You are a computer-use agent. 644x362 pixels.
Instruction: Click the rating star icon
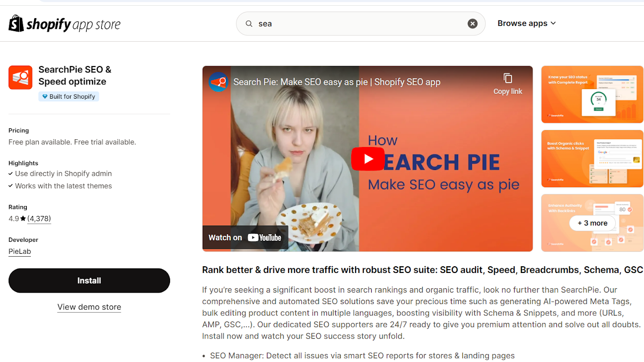coord(23,218)
